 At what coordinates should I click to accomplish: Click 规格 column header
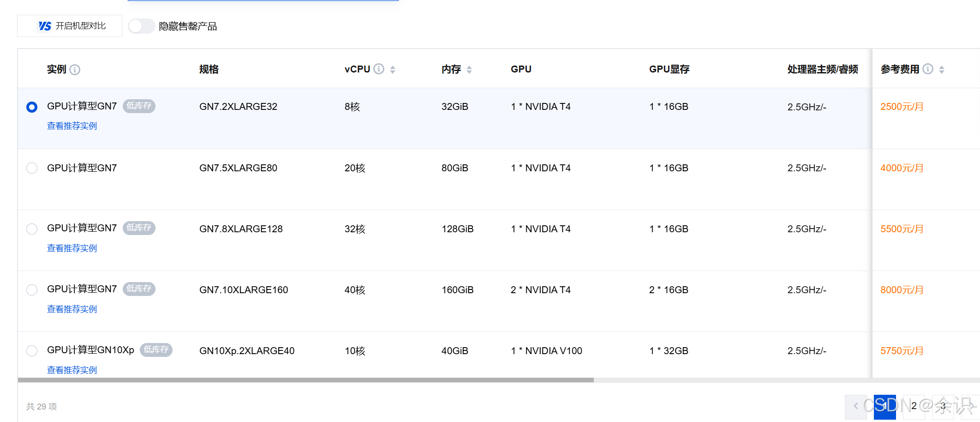click(x=209, y=69)
